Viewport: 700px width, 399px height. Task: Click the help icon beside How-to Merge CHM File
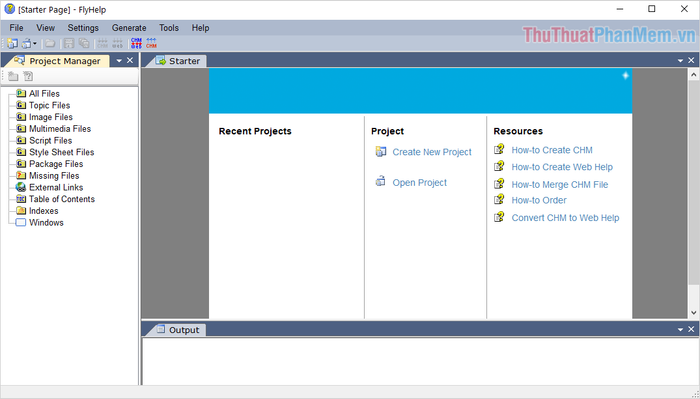pyautogui.click(x=499, y=183)
